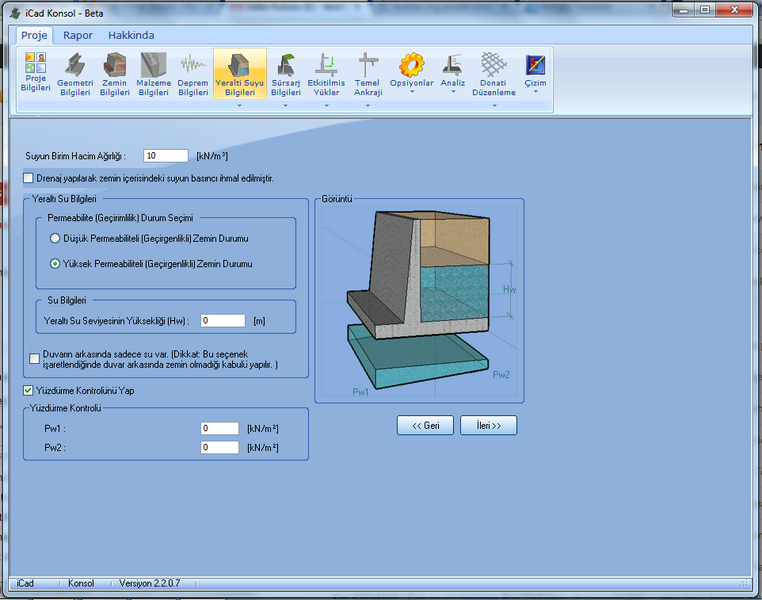Maximize the iCad Konsol window
Viewport: 762px width, 600px height.
(705, 10)
